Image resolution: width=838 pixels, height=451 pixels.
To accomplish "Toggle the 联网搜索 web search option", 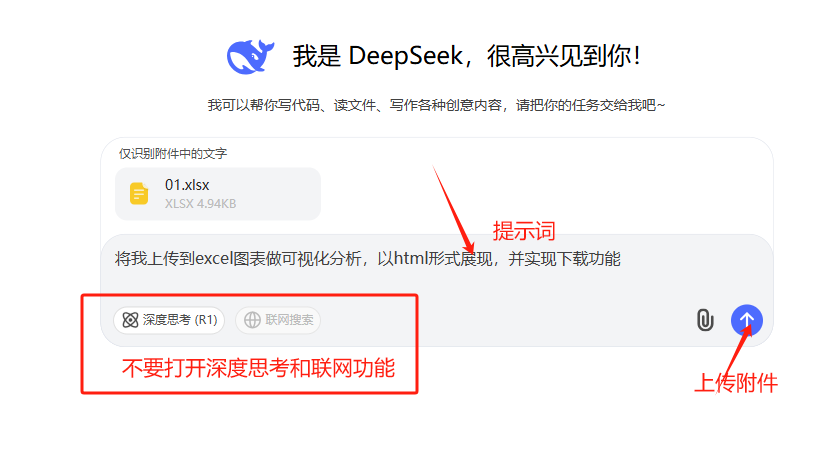I will (x=278, y=320).
